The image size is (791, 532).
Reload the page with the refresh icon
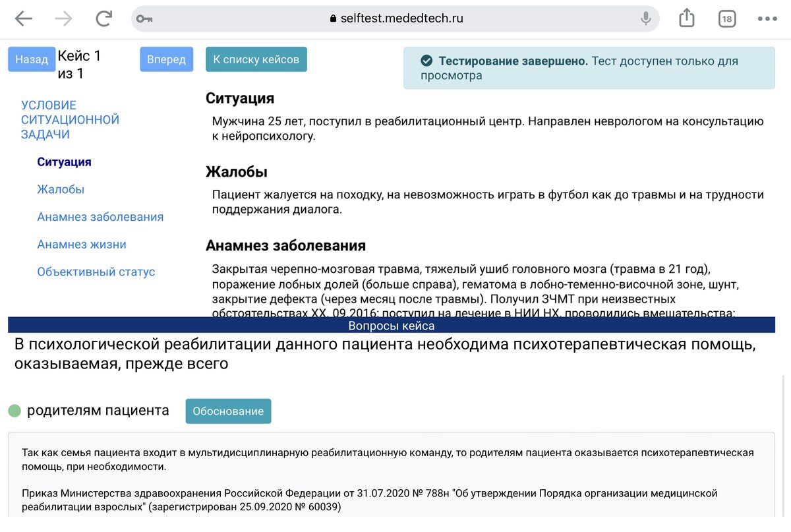(103, 18)
